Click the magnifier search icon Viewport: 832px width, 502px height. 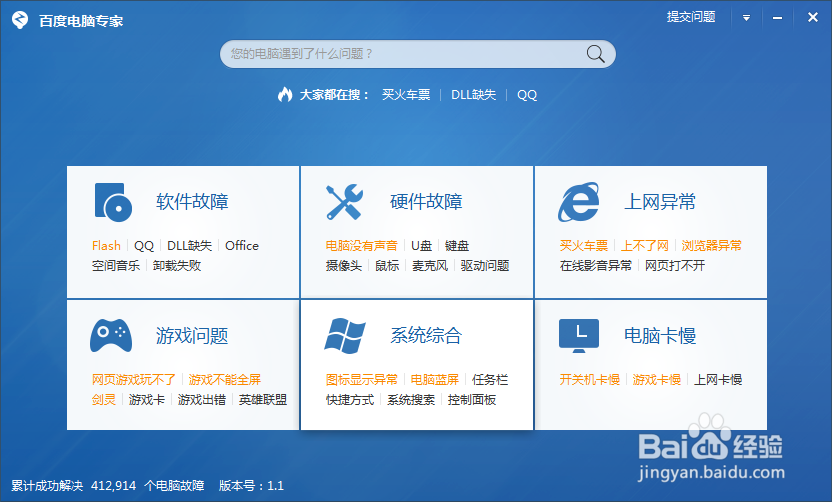coord(595,54)
